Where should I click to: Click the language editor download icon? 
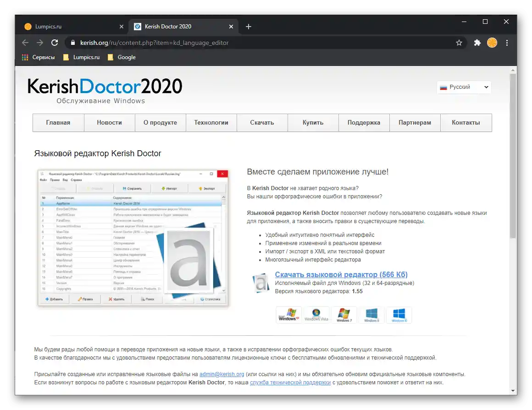point(260,283)
